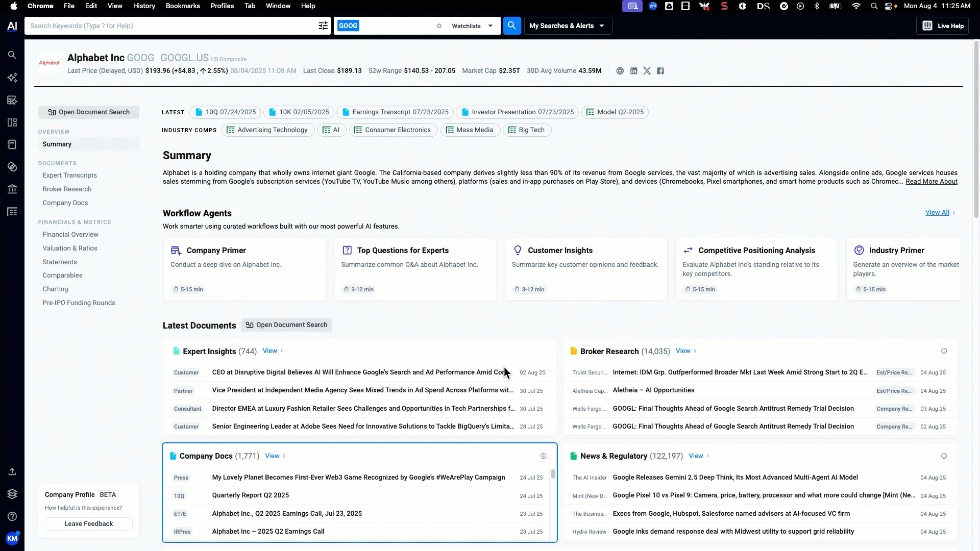
Task: Open the company website globe icon
Action: [620, 71]
